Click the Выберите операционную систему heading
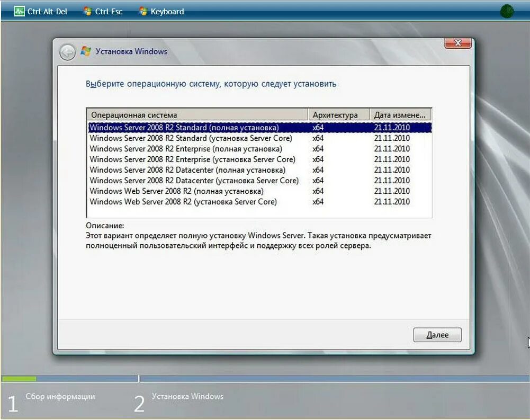The width and height of the screenshot is (530, 420). [211, 84]
